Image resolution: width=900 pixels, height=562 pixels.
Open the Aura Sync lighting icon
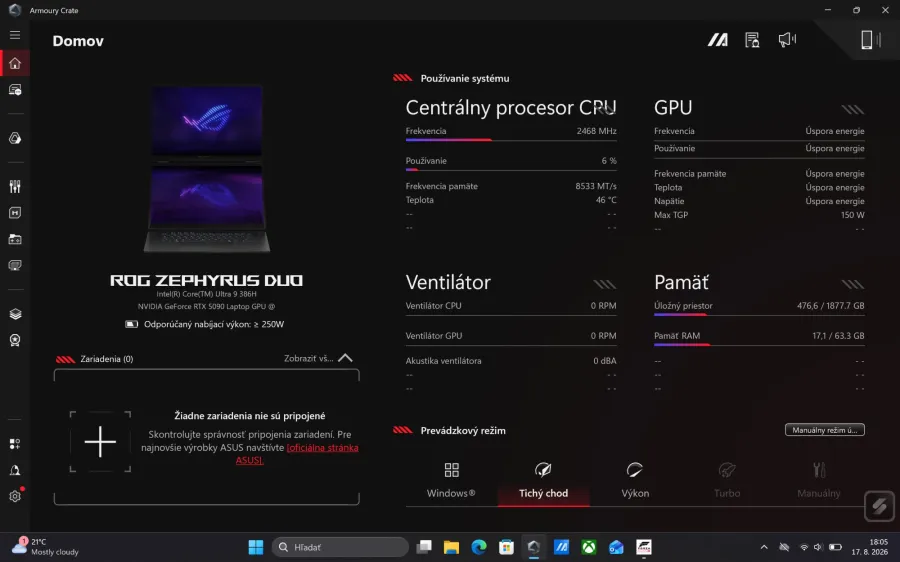15,138
